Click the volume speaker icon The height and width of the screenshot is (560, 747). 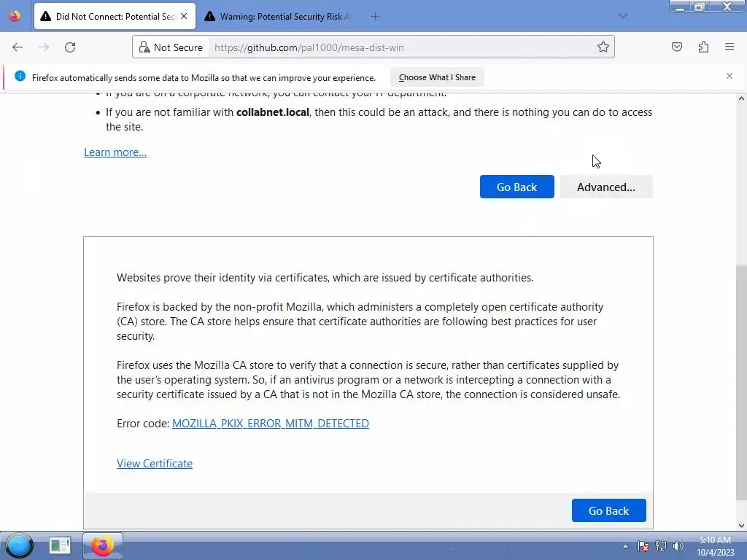pos(678,547)
